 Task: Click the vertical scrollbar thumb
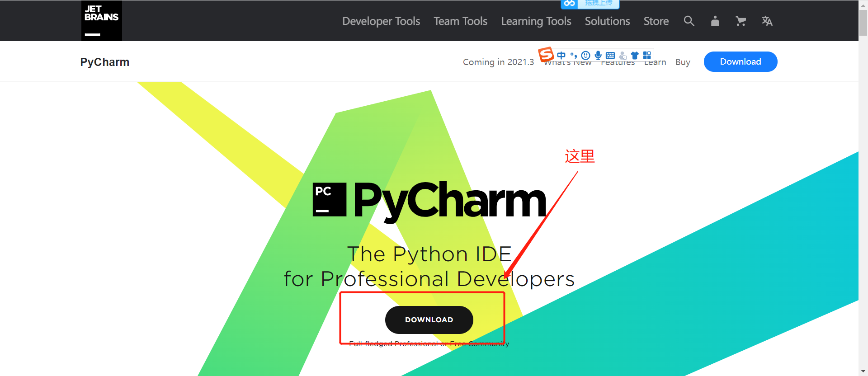point(863,23)
